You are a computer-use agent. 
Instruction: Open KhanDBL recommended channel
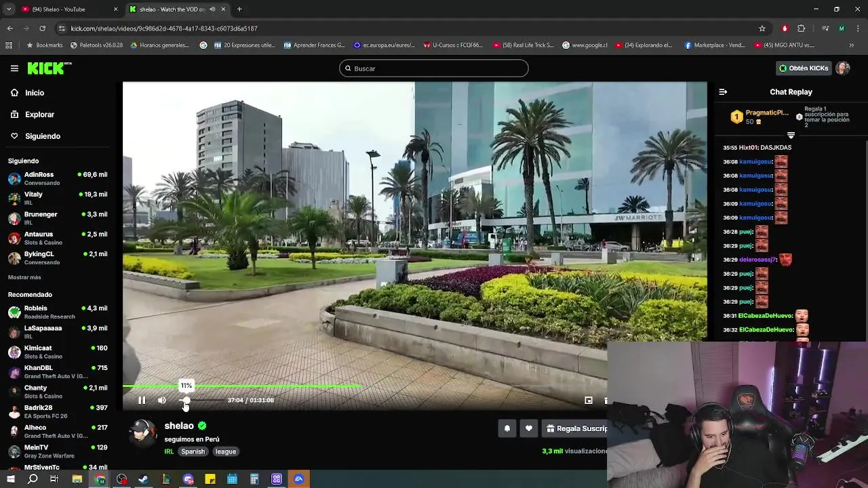[x=58, y=371]
